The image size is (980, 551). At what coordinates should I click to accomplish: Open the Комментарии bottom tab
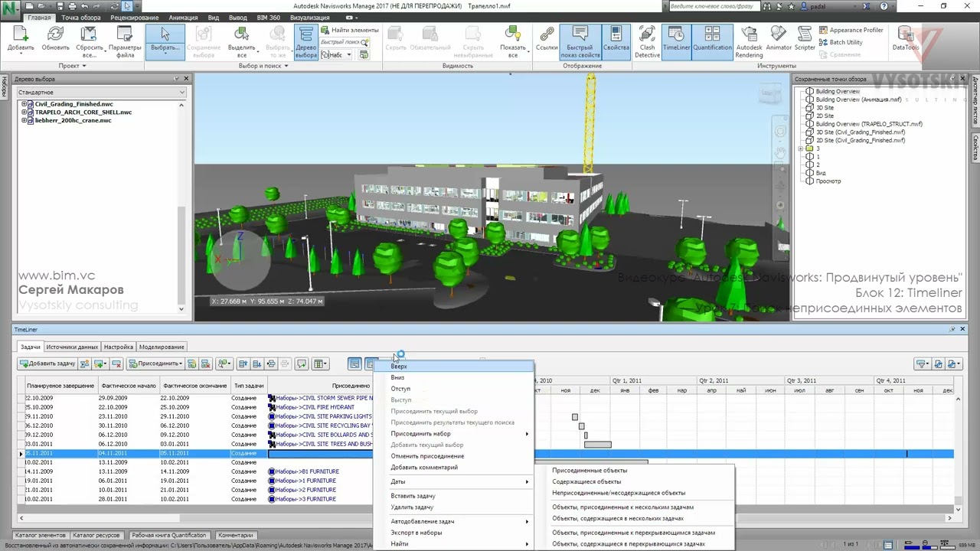(x=235, y=536)
